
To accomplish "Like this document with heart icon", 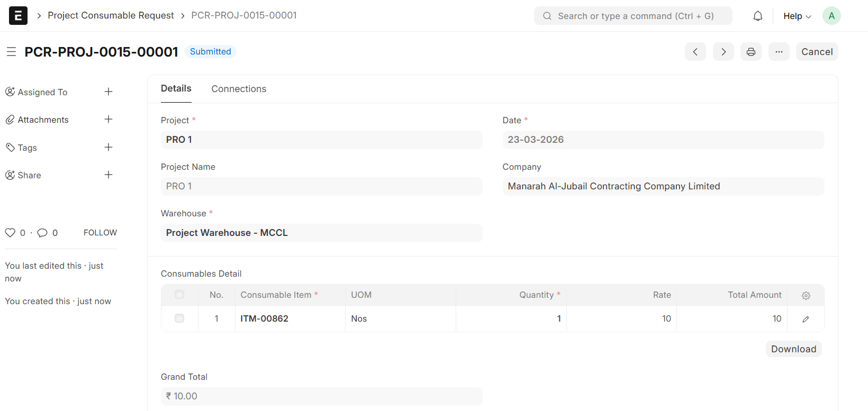I will pos(10,233).
